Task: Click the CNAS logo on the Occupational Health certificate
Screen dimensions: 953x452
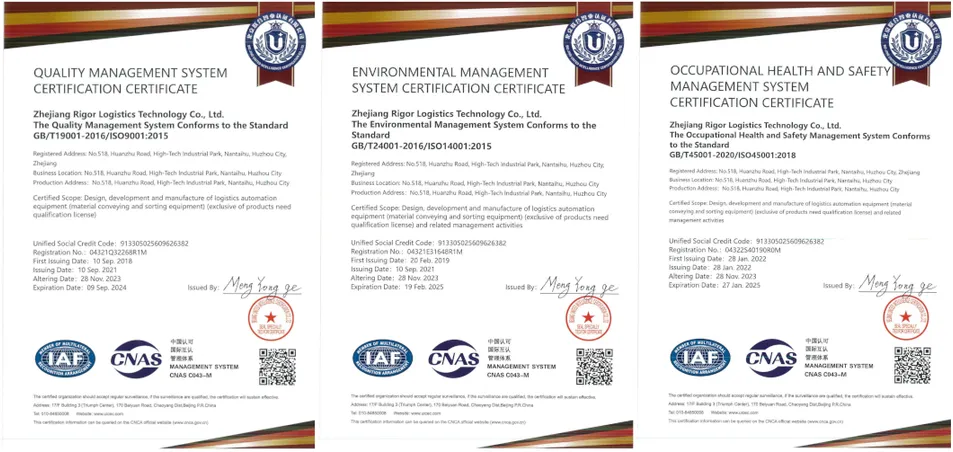Action: (771, 357)
